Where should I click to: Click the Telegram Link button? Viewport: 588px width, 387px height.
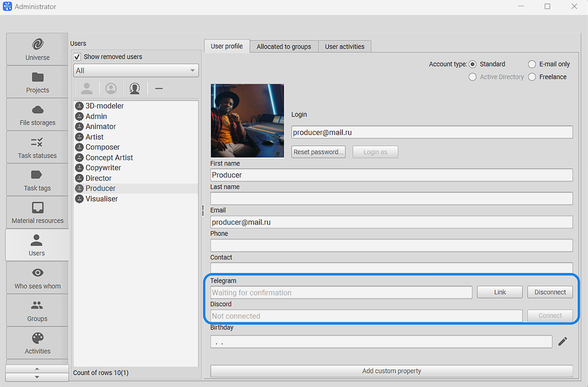click(x=500, y=292)
